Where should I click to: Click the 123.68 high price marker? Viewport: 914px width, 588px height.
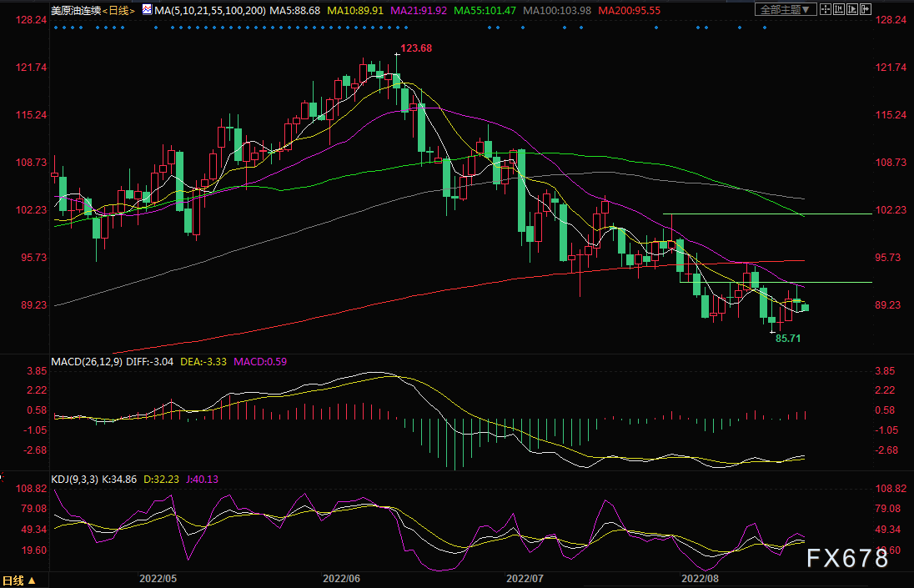(416, 48)
